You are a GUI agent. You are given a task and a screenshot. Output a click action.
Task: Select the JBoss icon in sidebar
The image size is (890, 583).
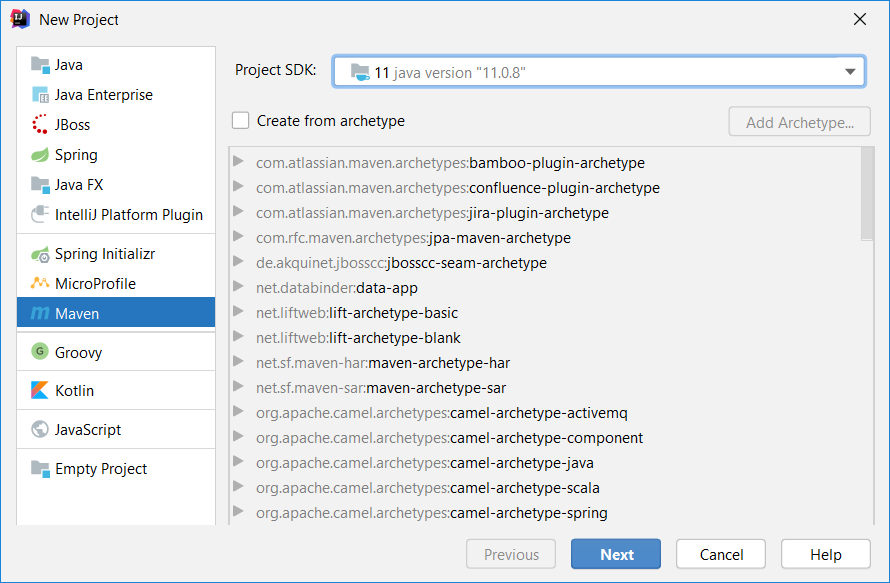click(40, 125)
